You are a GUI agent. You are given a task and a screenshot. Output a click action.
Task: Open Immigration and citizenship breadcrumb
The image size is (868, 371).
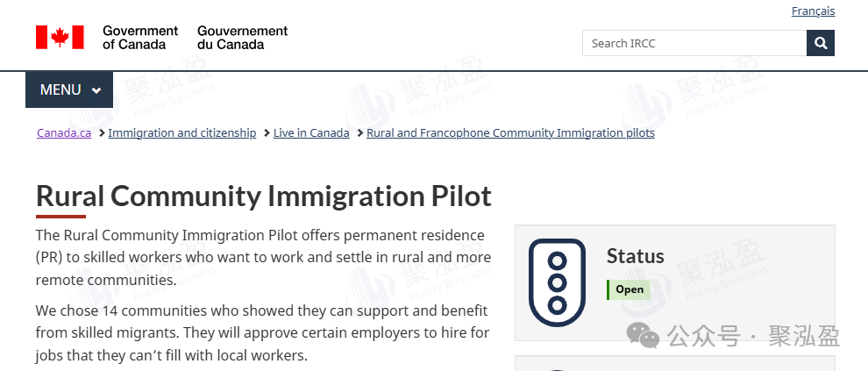(182, 133)
